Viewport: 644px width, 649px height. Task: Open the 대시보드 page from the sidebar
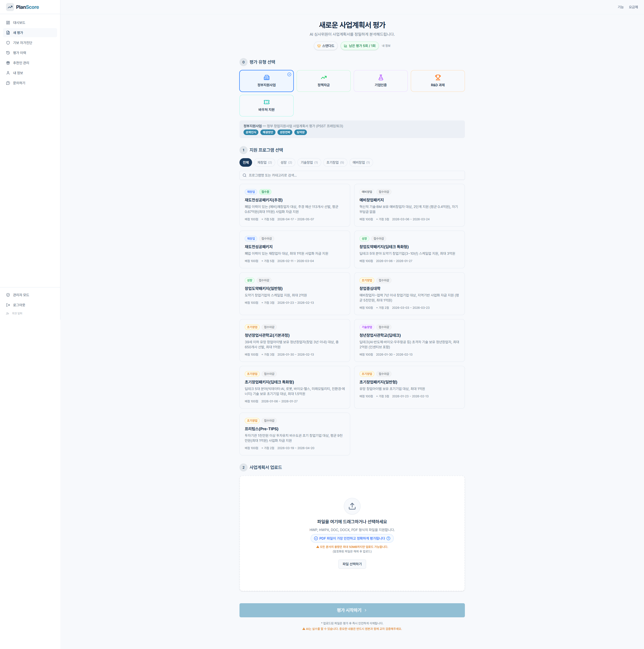tap(19, 23)
